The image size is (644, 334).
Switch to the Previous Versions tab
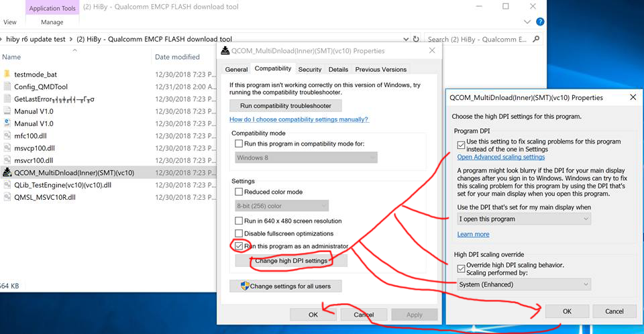(381, 70)
